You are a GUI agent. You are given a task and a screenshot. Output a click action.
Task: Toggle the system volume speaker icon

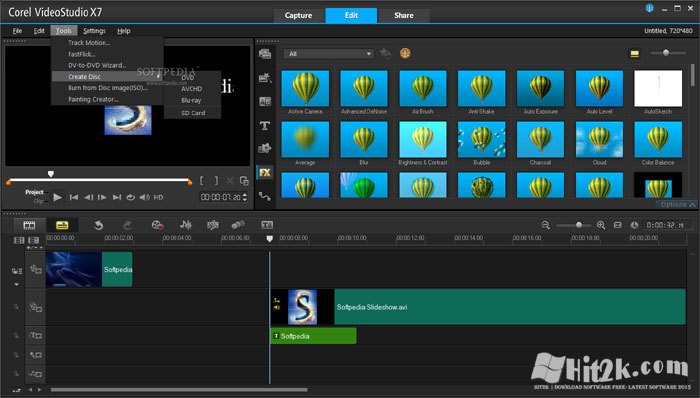coord(145,197)
